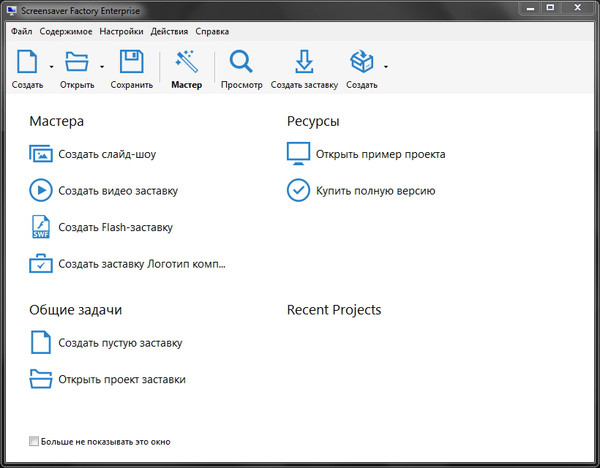Open the Справка menu
Image resolution: width=600 pixels, height=468 pixels.
[x=212, y=31]
